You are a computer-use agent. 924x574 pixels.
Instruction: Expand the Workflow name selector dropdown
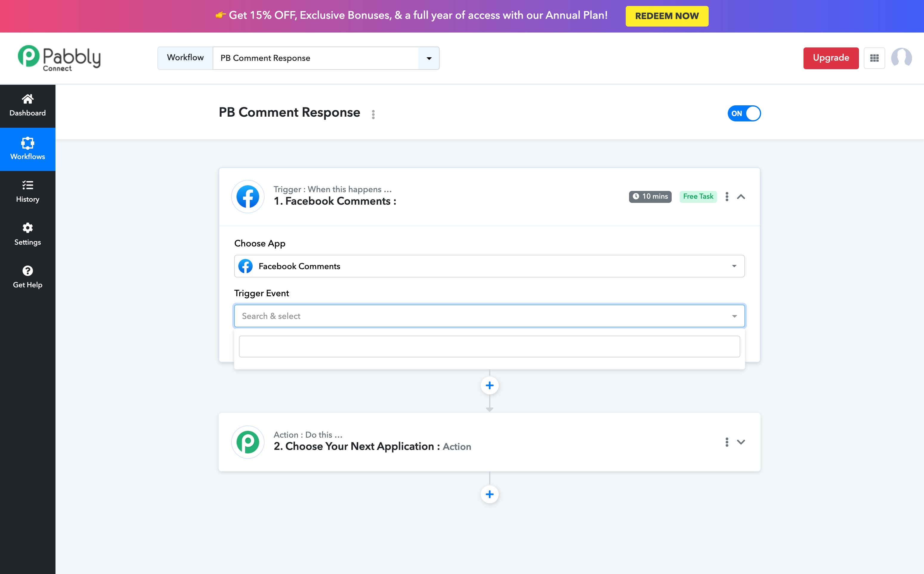(429, 58)
